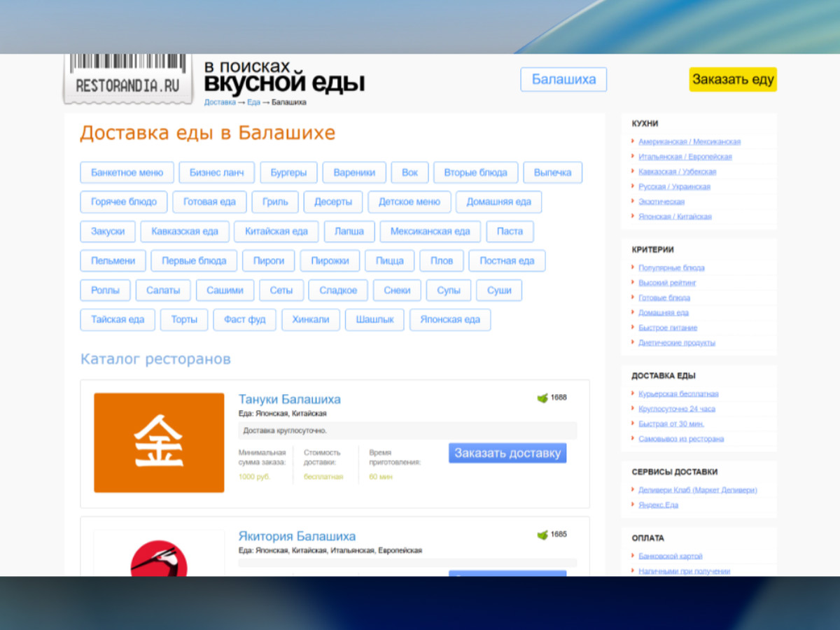840x630 pixels.
Task: Click the rating leaf icon for Якитория
Action: coord(542,535)
